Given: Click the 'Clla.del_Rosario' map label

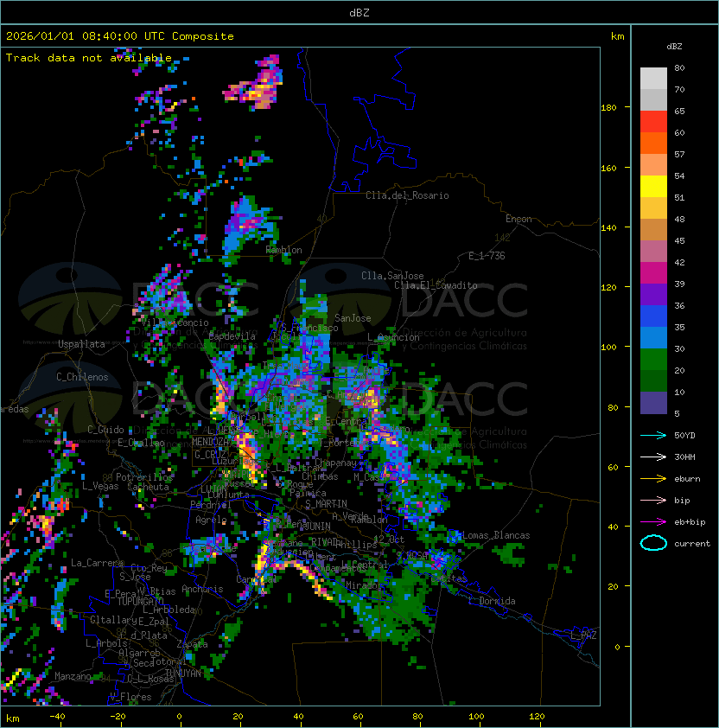Looking at the screenshot, I should click(407, 195).
